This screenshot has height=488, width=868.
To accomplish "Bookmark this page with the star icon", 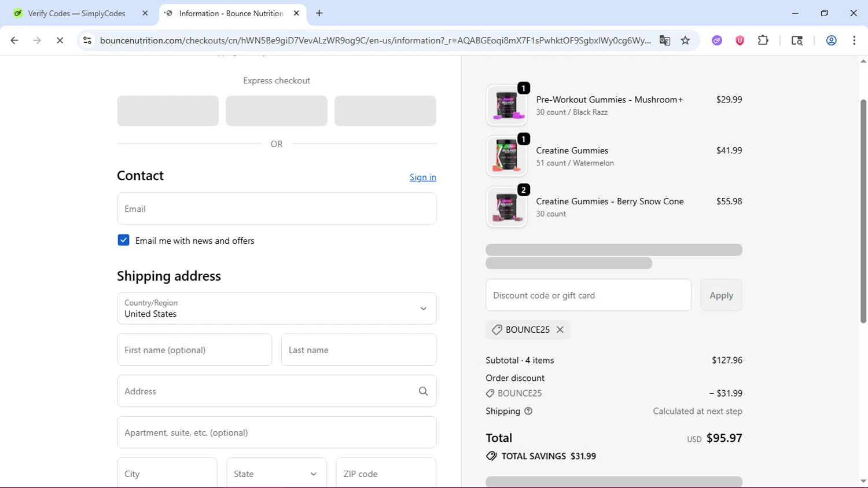I will tap(685, 41).
